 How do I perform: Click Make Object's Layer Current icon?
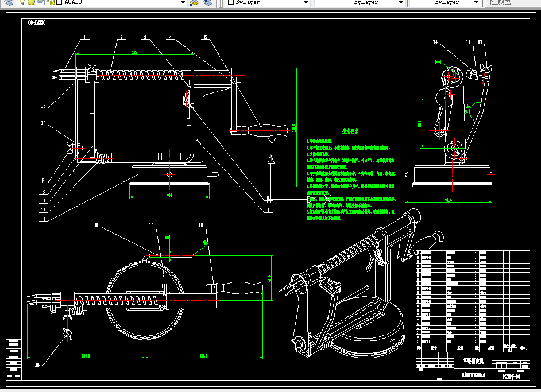(194, 2)
